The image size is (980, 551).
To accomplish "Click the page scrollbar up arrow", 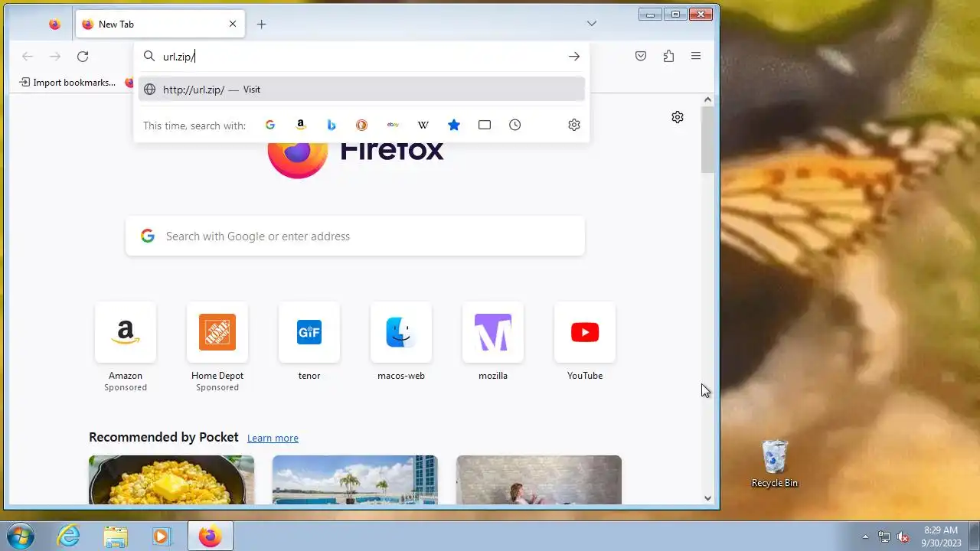I will (707, 99).
